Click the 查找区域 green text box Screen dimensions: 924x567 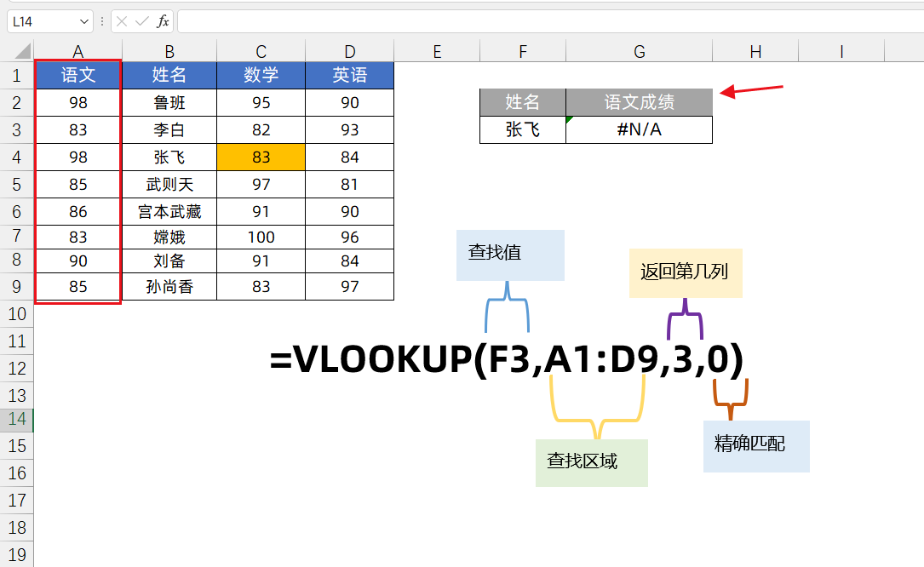click(591, 462)
